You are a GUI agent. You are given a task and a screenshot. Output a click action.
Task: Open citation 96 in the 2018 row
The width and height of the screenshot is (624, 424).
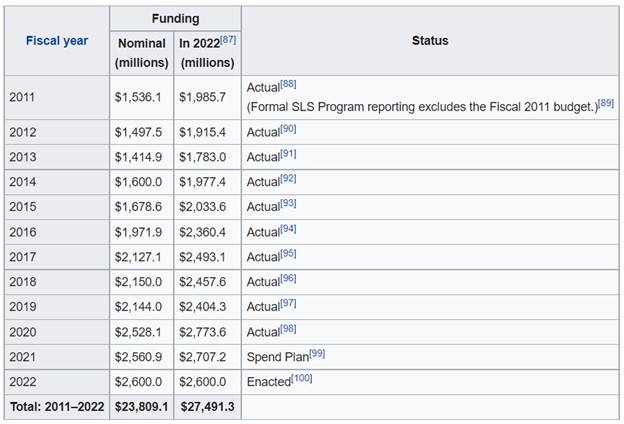(288, 278)
